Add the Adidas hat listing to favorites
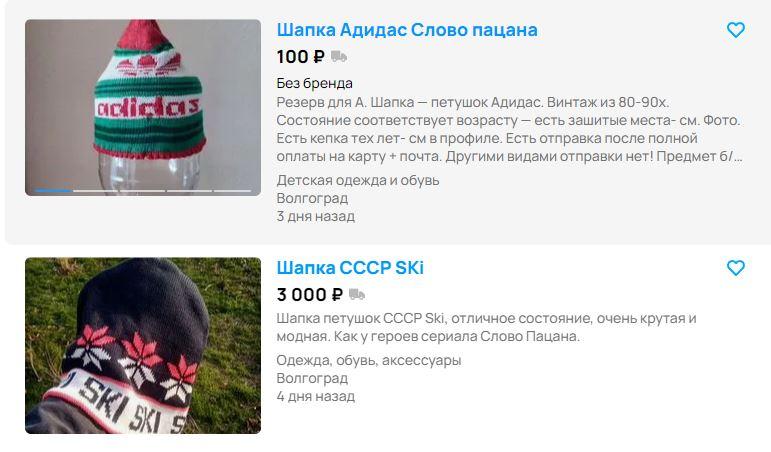771x452 pixels. pyautogui.click(x=736, y=30)
